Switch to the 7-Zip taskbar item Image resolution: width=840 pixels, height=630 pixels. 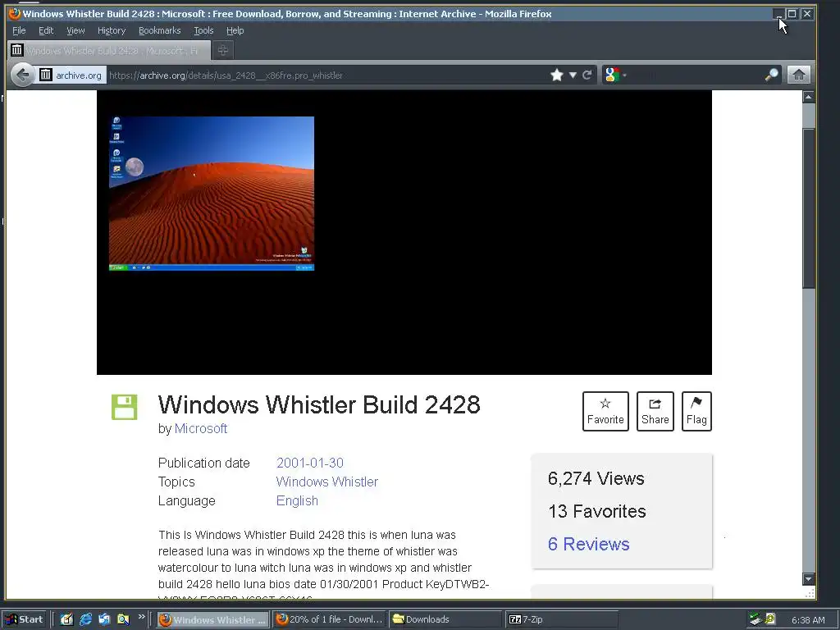[x=561, y=619]
